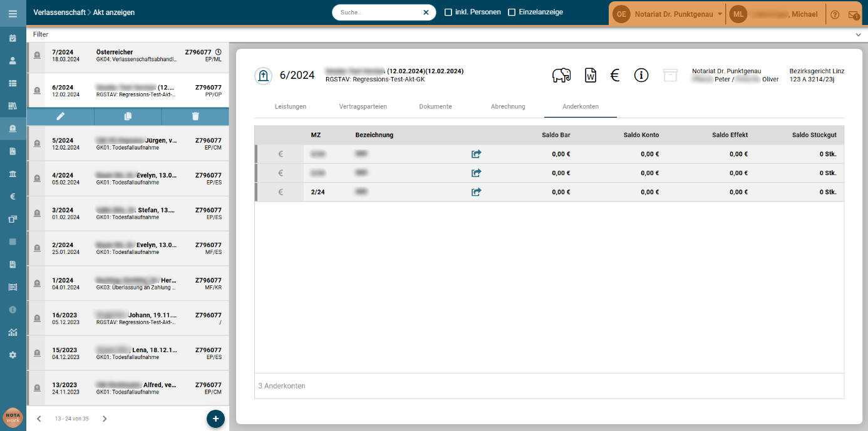Sort by the MZ column header
Screen dimensions: 868x431
point(316,135)
